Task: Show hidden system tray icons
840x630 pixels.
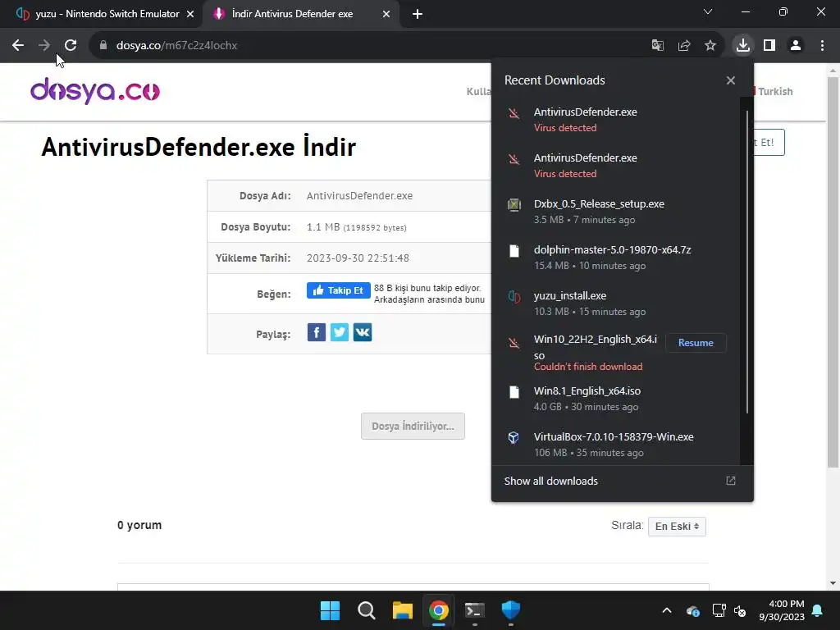Action: [x=667, y=610]
